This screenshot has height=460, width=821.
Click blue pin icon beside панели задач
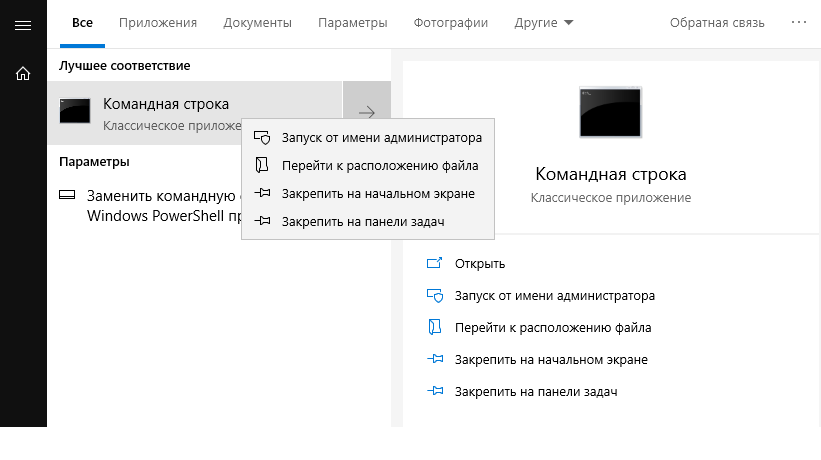[435, 391]
